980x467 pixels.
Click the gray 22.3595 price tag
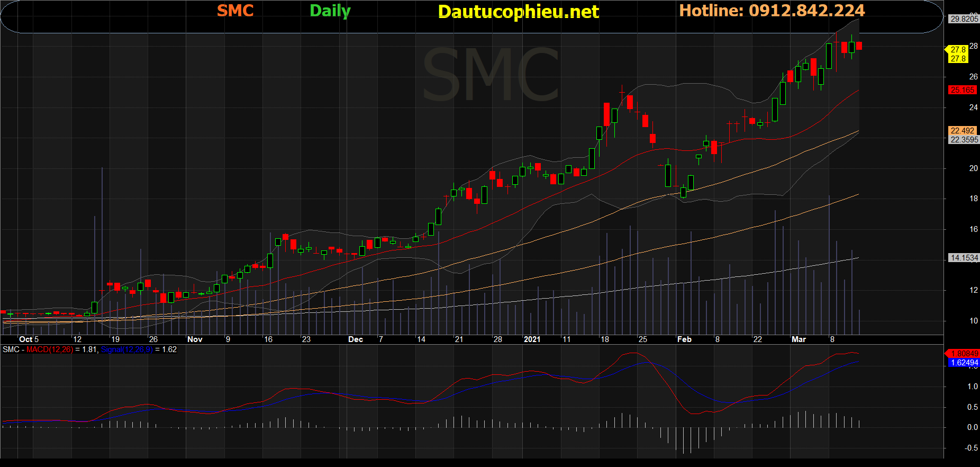(x=964, y=139)
